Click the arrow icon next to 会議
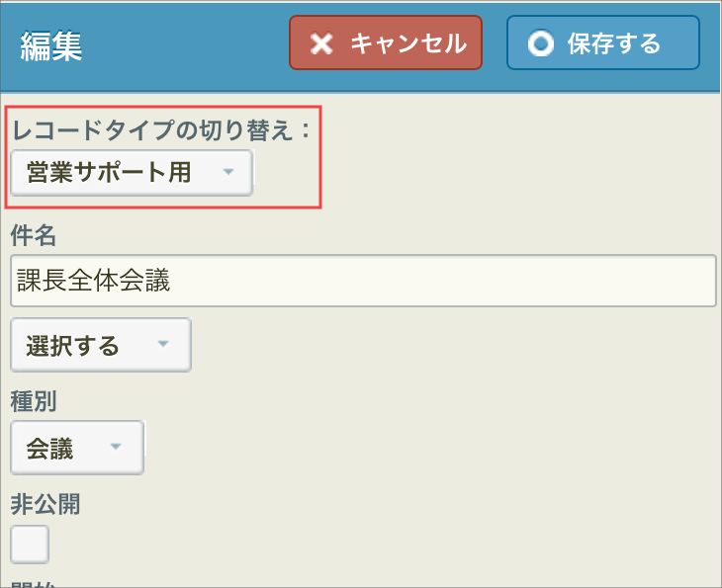This screenshot has width=722, height=588. (116, 448)
